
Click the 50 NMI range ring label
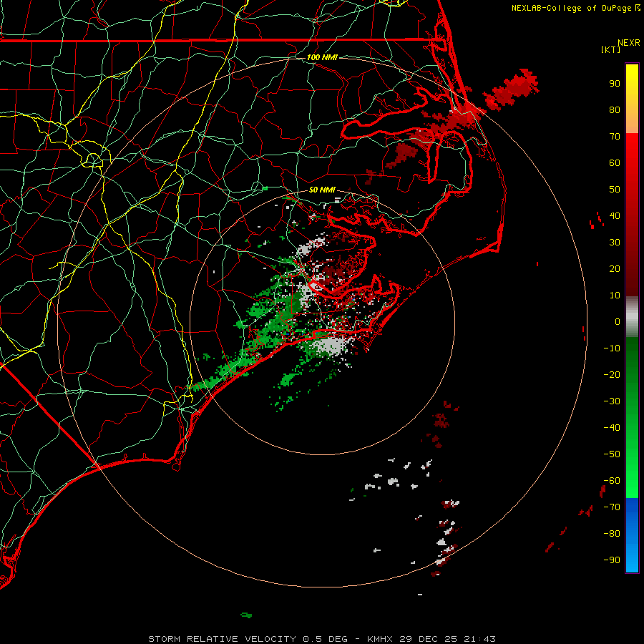pyautogui.click(x=322, y=190)
